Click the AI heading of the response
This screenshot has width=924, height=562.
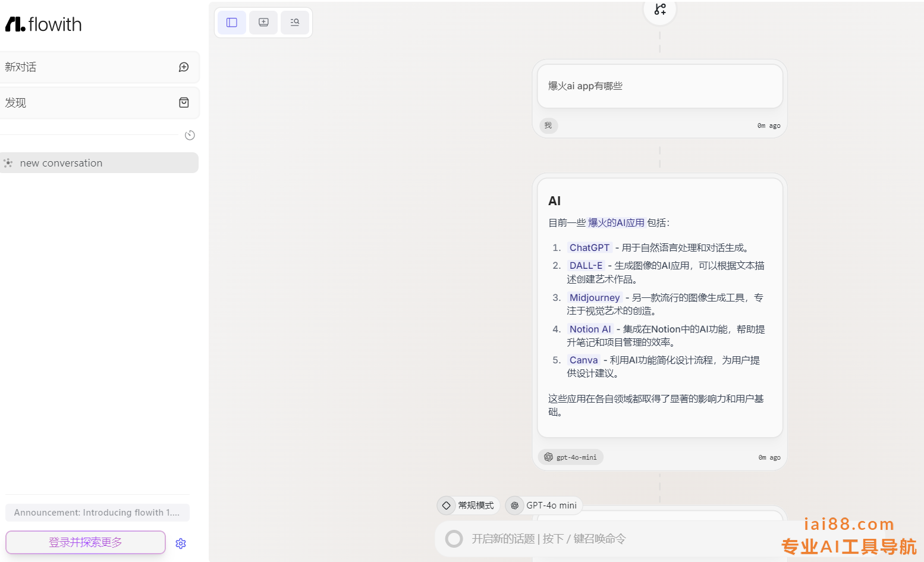tap(554, 201)
